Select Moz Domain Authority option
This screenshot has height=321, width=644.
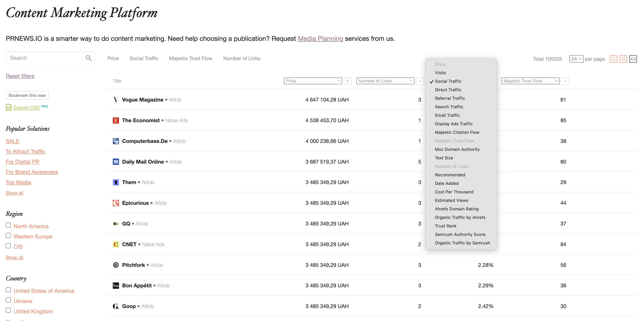click(461, 149)
